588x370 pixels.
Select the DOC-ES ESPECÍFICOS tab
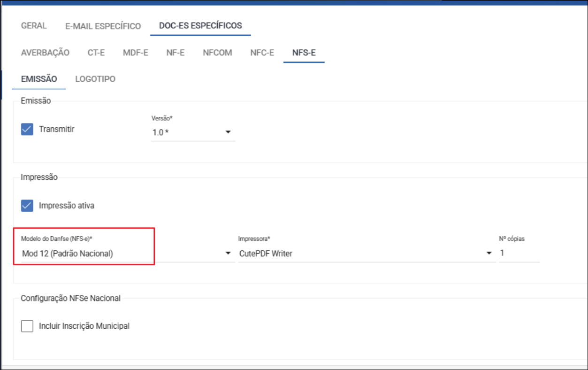[x=200, y=26]
